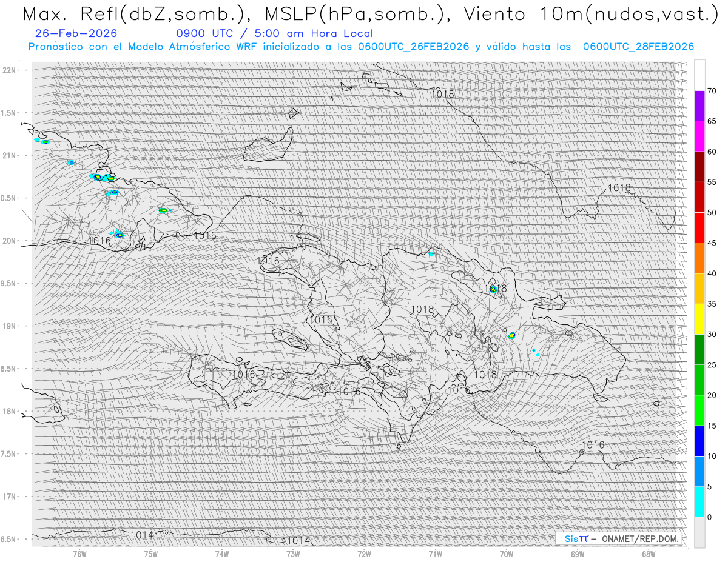Select the gold 35–40 dBZ segment
Viewport: 728px width, 562px height.
click(x=699, y=289)
